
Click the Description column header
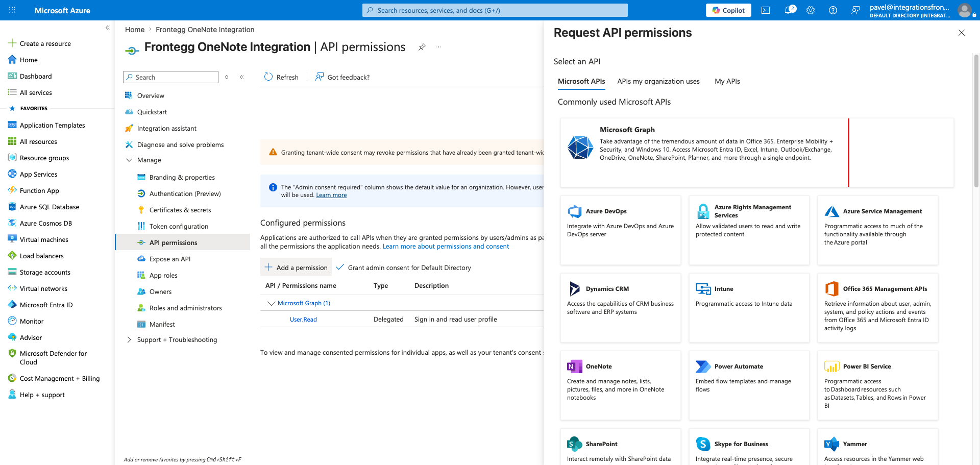pyautogui.click(x=431, y=286)
